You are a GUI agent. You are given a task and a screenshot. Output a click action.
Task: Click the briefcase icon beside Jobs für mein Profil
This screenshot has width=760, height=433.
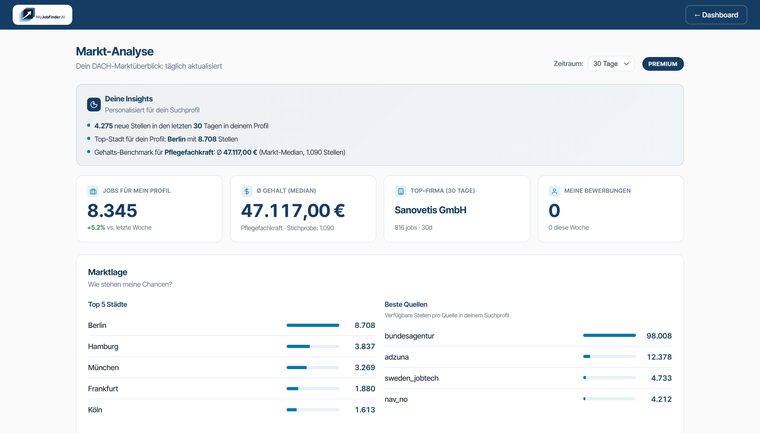coord(93,191)
